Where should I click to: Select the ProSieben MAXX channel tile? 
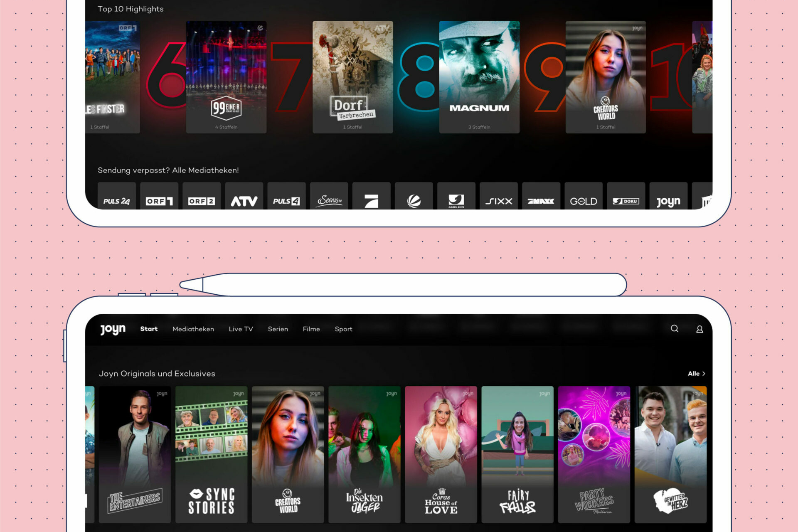[541, 196]
